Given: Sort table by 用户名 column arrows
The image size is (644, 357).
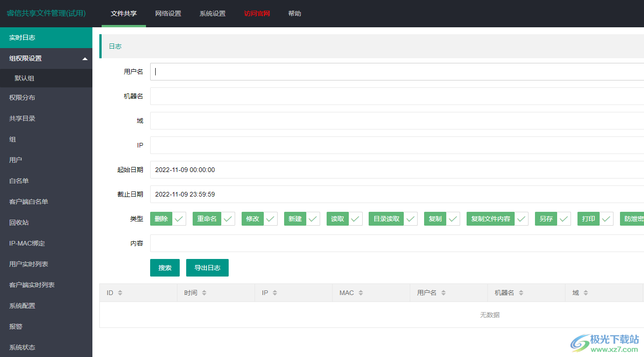Looking at the screenshot, I should [x=444, y=293].
